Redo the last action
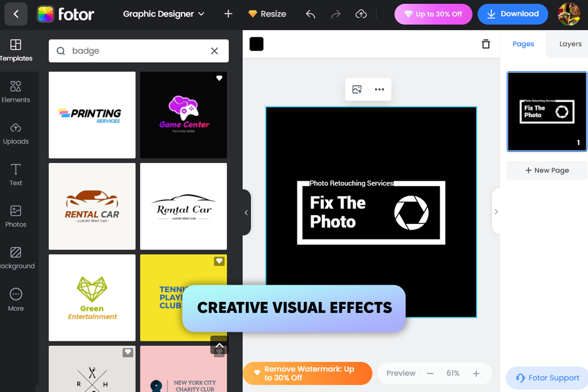588x392 pixels. (335, 14)
